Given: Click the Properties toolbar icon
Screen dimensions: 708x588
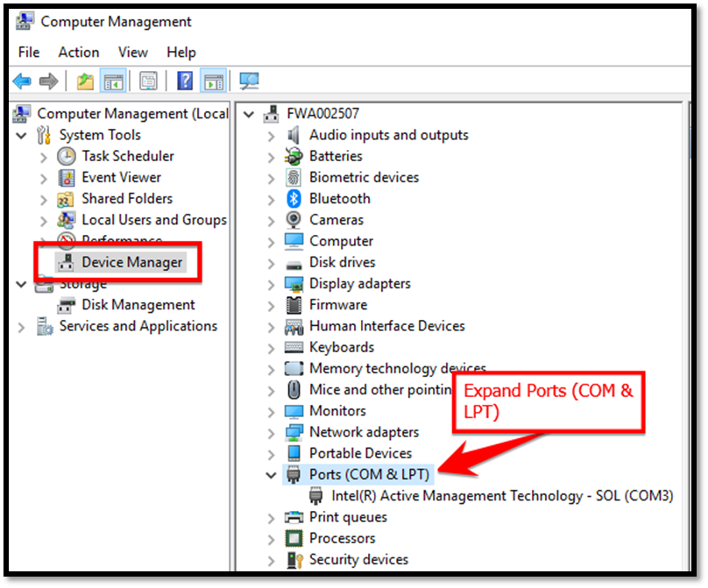Looking at the screenshot, I should (149, 81).
